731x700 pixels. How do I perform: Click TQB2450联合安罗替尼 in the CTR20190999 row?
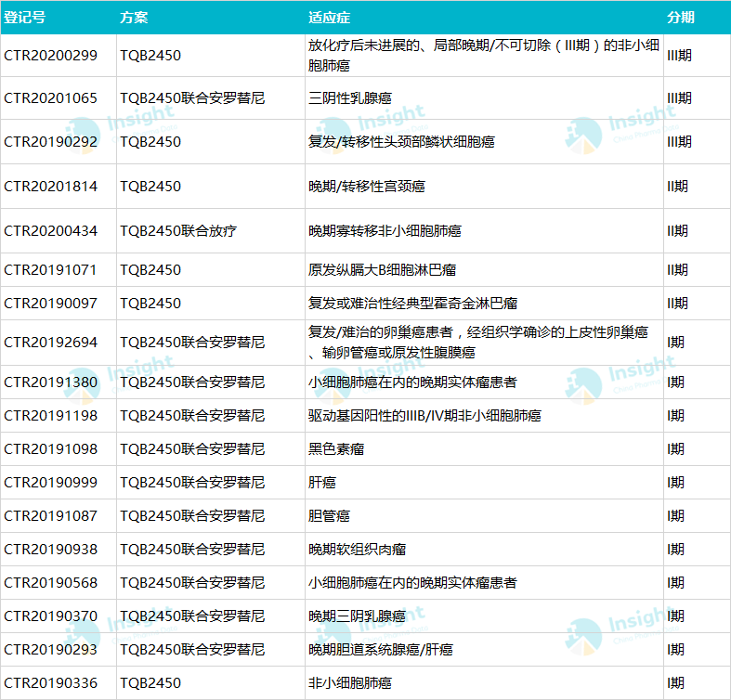192,483
